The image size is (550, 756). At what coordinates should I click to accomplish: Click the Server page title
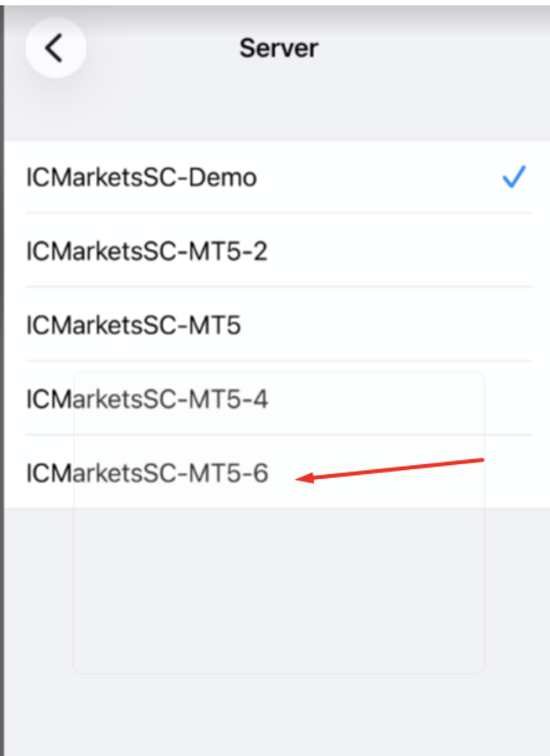(278, 48)
